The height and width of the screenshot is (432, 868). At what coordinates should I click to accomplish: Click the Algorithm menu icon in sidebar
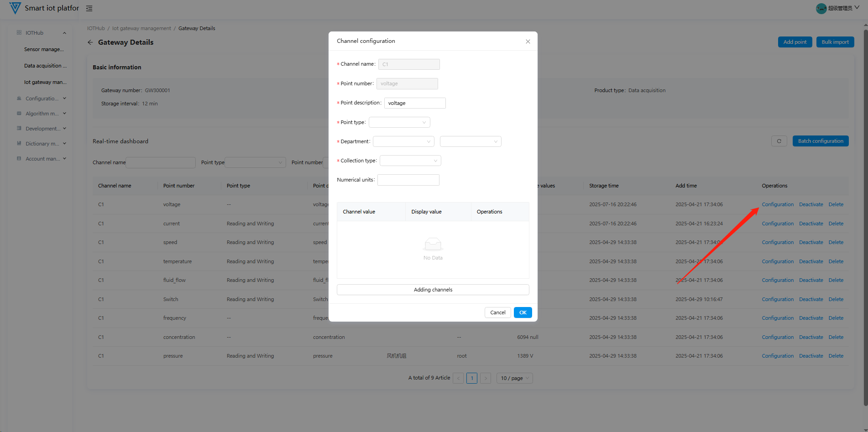pyautogui.click(x=19, y=114)
